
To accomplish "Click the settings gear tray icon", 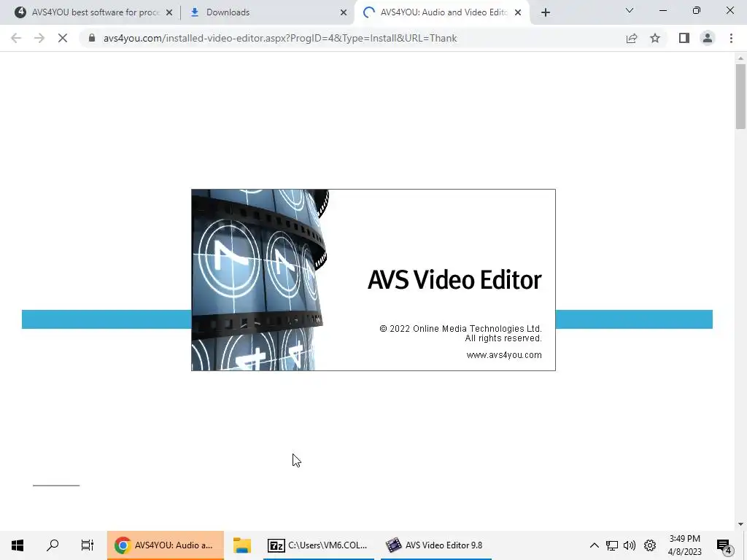I will (x=650, y=545).
